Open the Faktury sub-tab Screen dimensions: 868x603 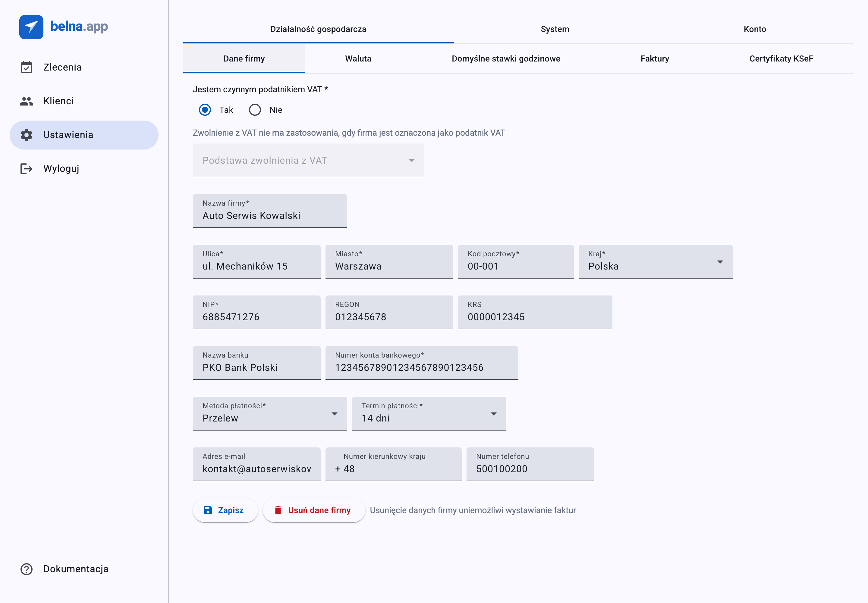click(x=655, y=58)
